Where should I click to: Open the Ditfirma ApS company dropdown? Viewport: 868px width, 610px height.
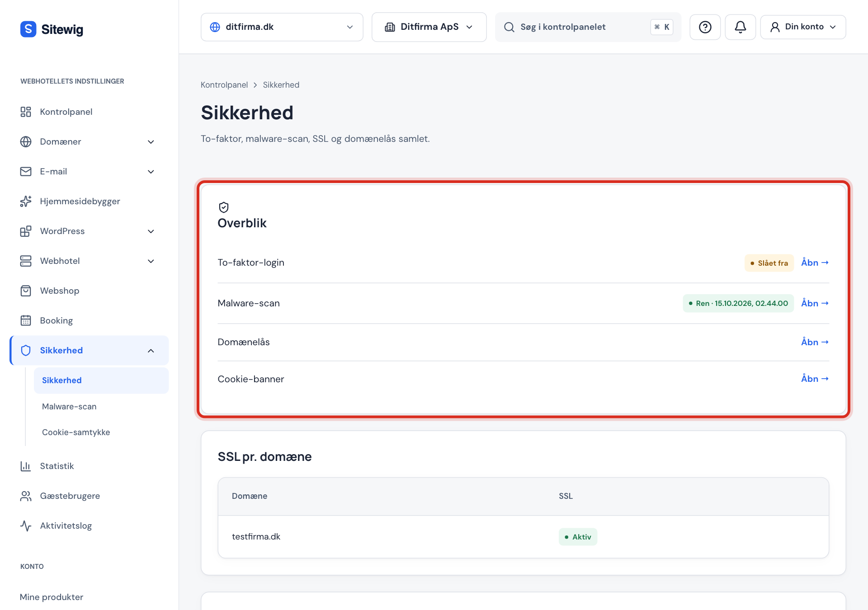(x=429, y=27)
